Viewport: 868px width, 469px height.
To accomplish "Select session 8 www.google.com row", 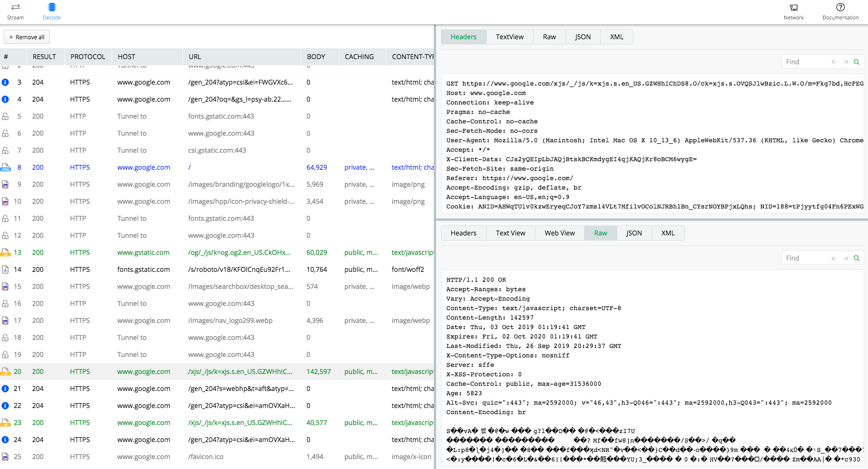I will pos(143,167).
